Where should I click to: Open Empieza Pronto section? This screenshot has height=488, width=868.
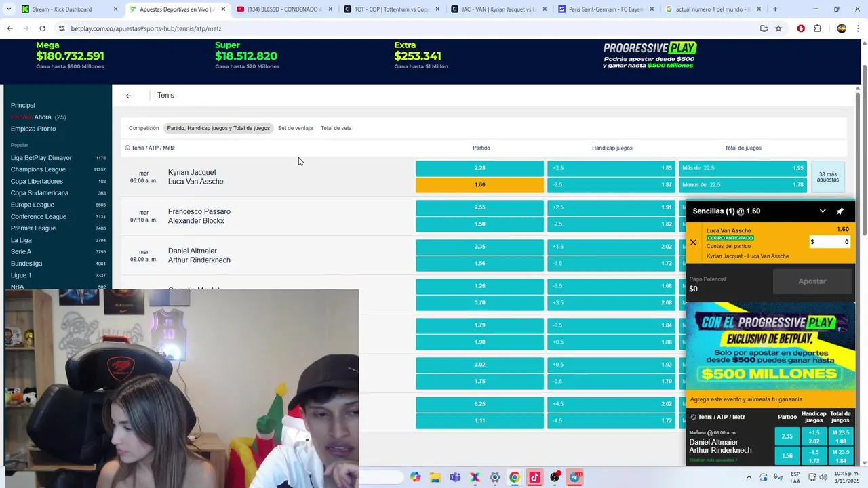pyautogui.click(x=33, y=129)
